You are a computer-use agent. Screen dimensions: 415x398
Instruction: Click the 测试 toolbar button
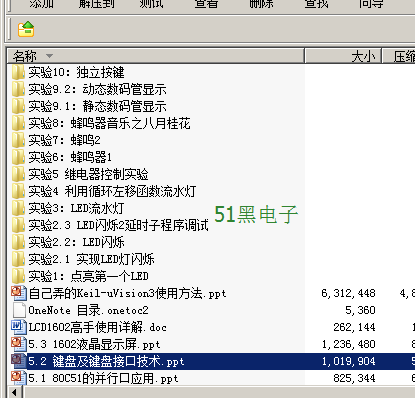pos(151,4)
